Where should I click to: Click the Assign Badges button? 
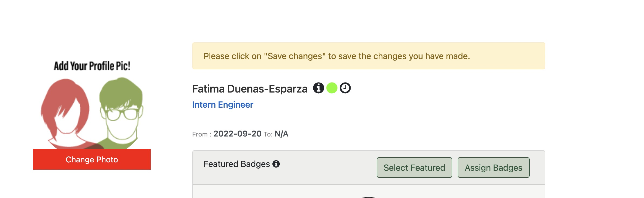click(494, 168)
